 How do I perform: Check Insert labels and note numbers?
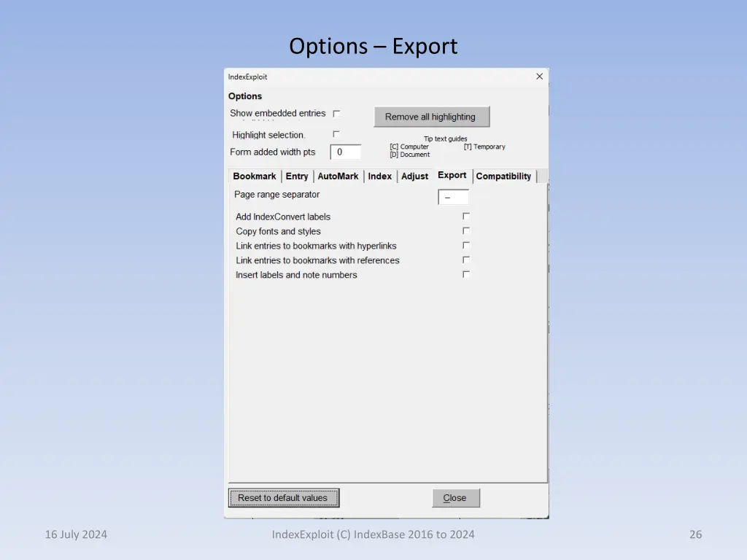466,274
